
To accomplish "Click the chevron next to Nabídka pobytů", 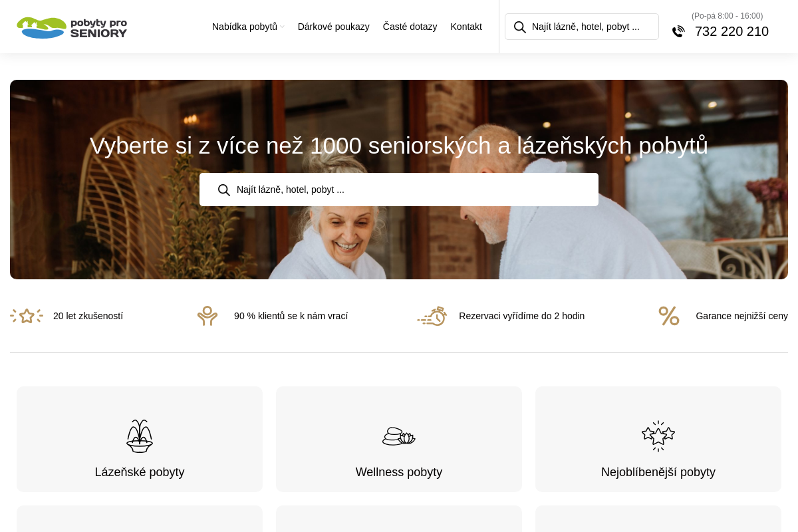I will tap(282, 27).
